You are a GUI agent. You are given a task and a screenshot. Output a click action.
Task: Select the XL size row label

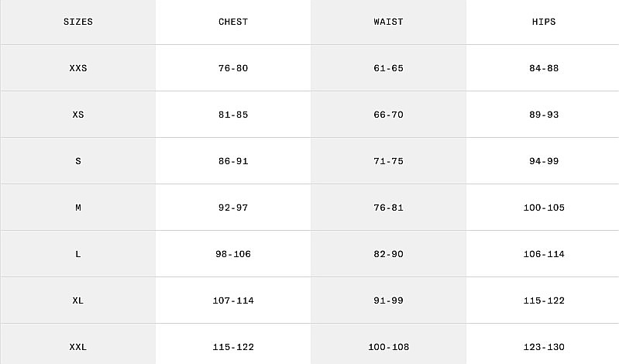click(x=77, y=300)
